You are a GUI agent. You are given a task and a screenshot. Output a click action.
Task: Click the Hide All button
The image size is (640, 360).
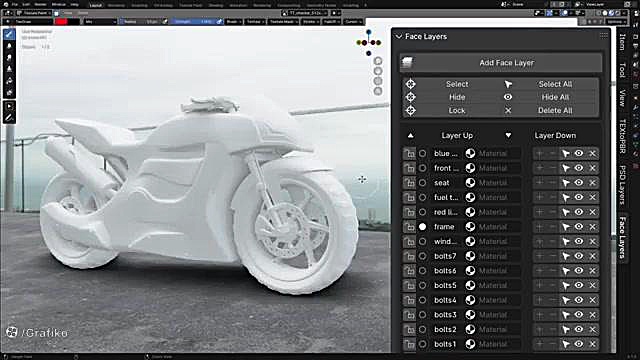pyautogui.click(x=555, y=97)
